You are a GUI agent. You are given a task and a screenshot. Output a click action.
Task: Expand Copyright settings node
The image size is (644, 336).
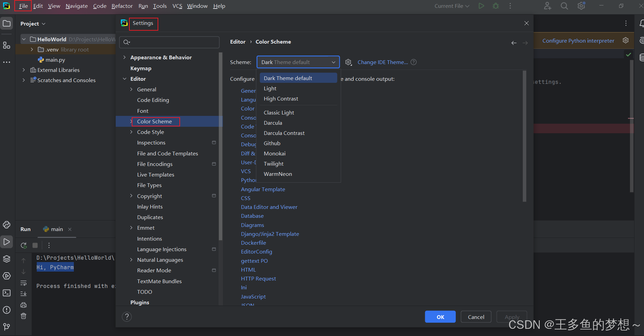131,196
